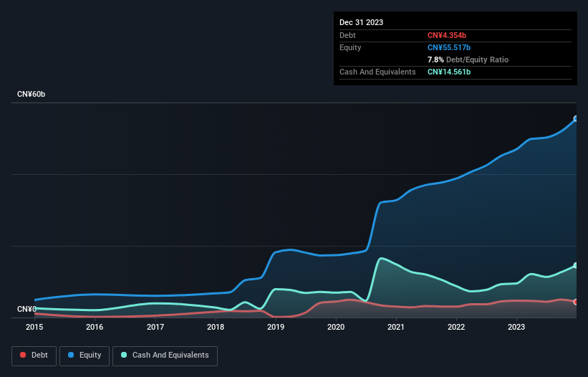The image size is (588, 377).
Task: Click the 7.8% Debt/Equity Ratio text
Action: [x=468, y=59]
